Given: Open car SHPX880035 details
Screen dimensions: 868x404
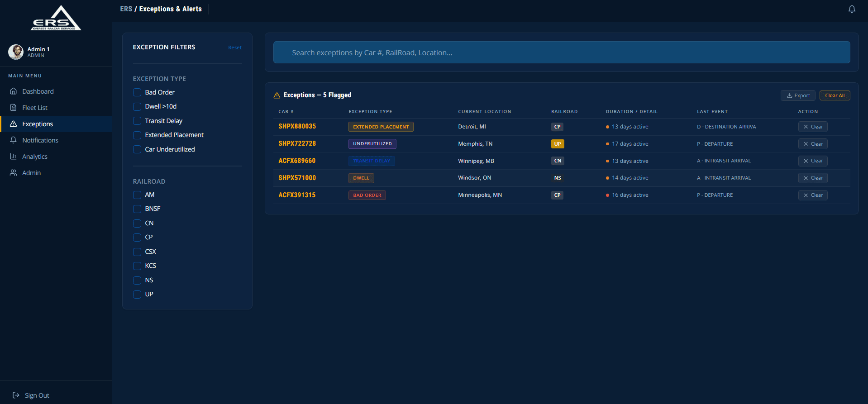Looking at the screenshot, I should tap(297, 126).
